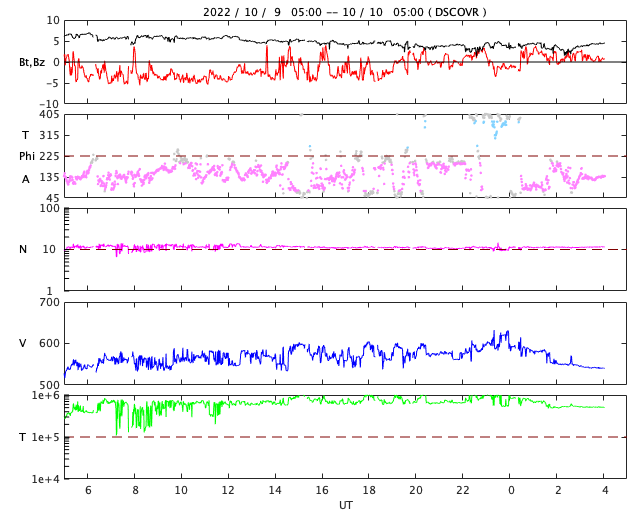Image resolution: width=640 pixels, height=512 pixels.
Task: Click the 100 tick on density axis
Action: pyautogui.click(x=49, y=208)
